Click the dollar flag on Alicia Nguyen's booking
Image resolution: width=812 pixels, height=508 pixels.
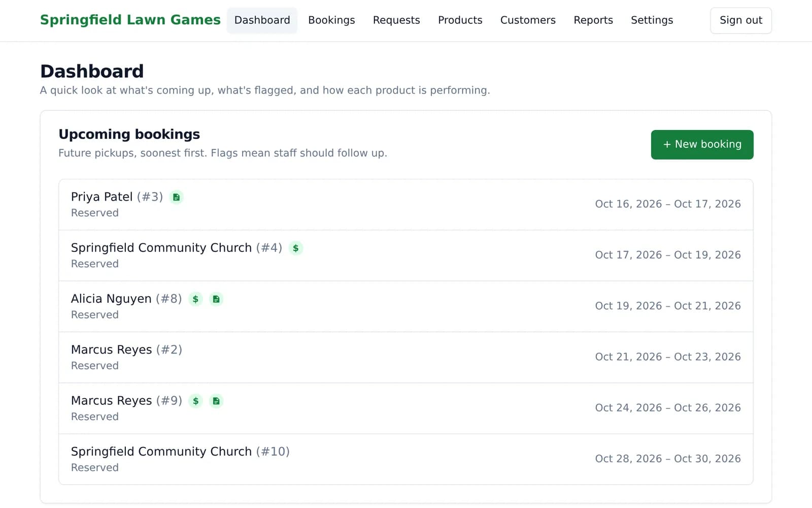coord(195,299)
